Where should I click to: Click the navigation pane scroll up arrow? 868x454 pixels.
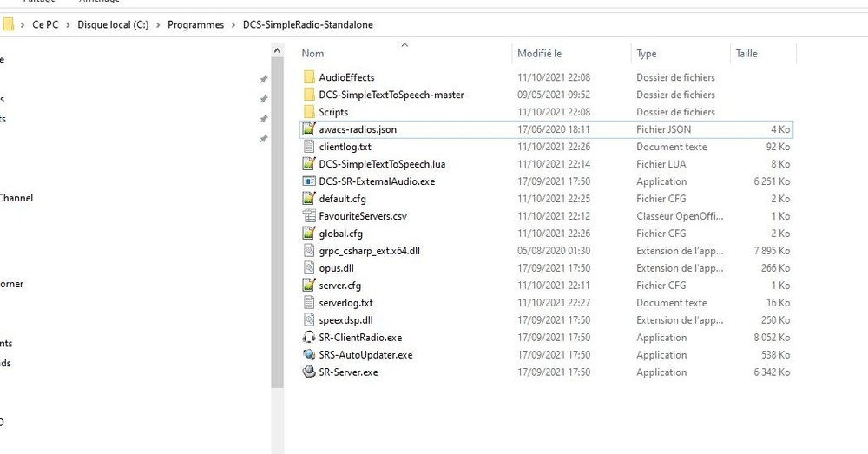(278, 51)
